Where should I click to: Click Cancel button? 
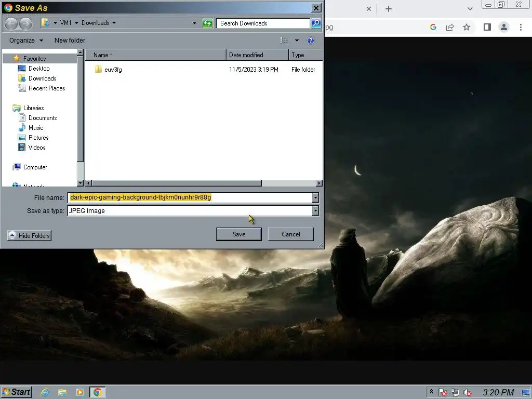click(x=291, y=234)
